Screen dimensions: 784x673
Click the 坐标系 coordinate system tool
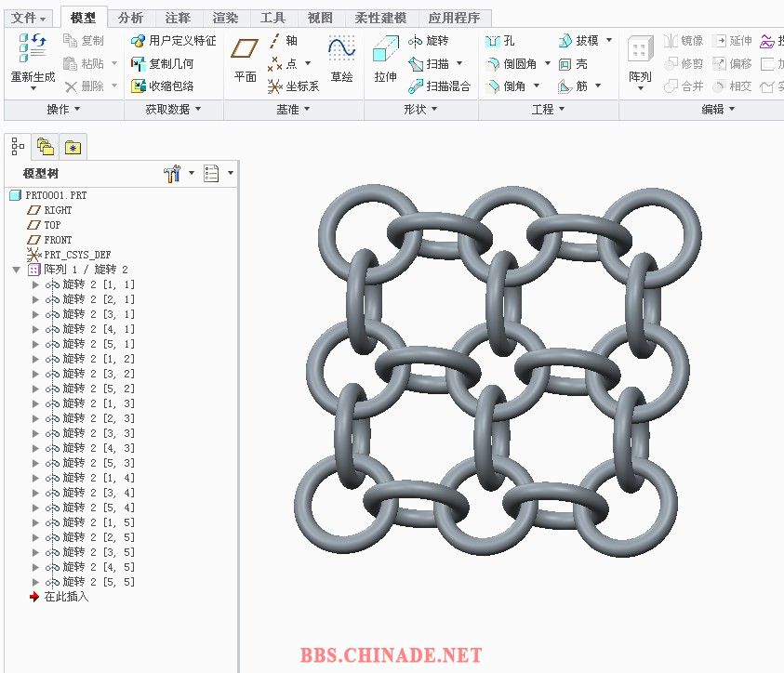[293, 86]
